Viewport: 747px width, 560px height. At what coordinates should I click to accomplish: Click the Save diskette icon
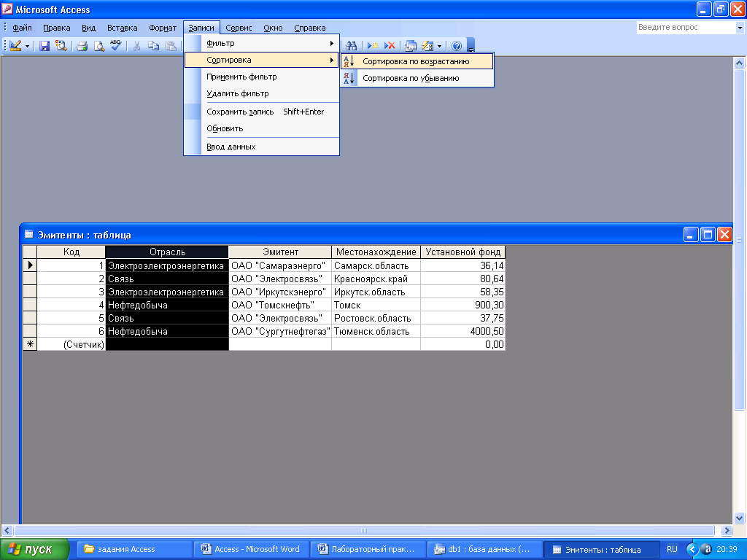click(x=44, y=46)
